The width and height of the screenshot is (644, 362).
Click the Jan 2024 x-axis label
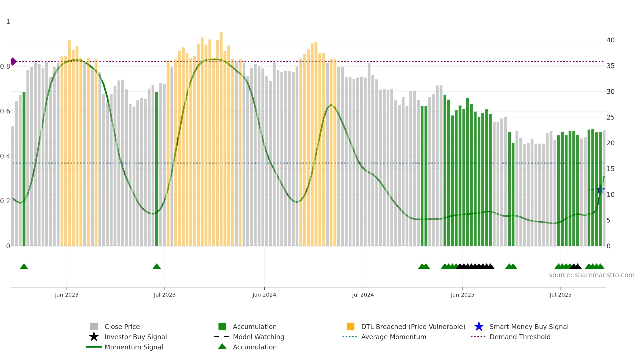point(264,295)
